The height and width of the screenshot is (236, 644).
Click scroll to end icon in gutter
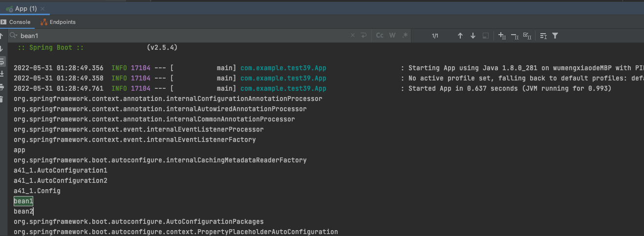(x=2, y=74)
